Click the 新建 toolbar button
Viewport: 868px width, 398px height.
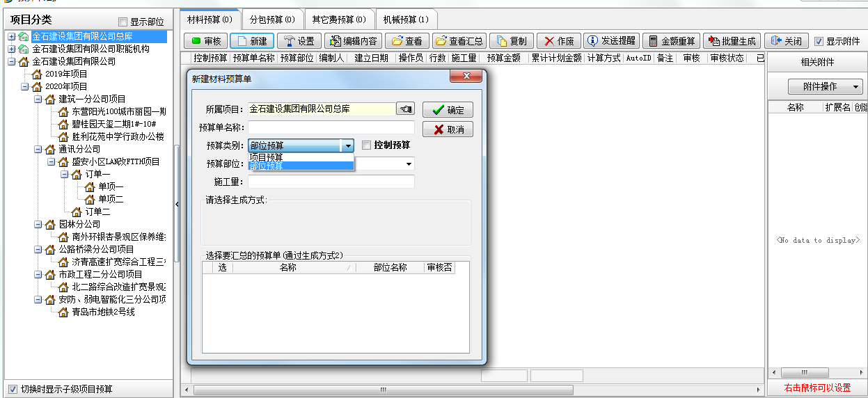tap(252, 41)
